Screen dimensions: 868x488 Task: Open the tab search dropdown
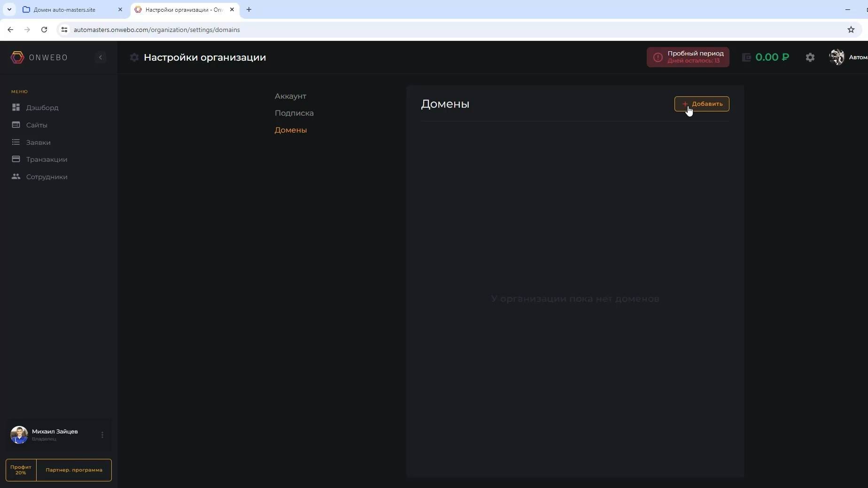tap(9, 9)
